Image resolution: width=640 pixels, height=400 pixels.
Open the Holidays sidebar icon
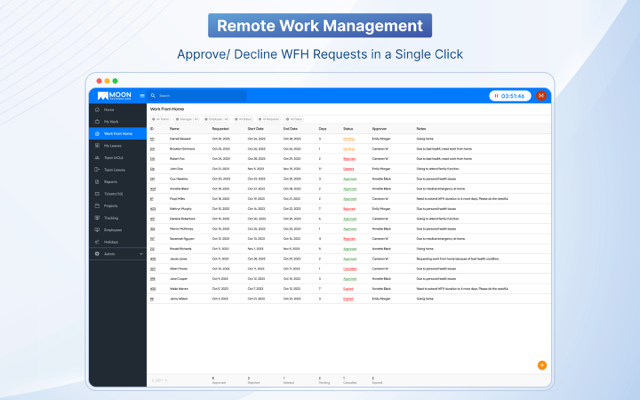(x=97, y=242)
